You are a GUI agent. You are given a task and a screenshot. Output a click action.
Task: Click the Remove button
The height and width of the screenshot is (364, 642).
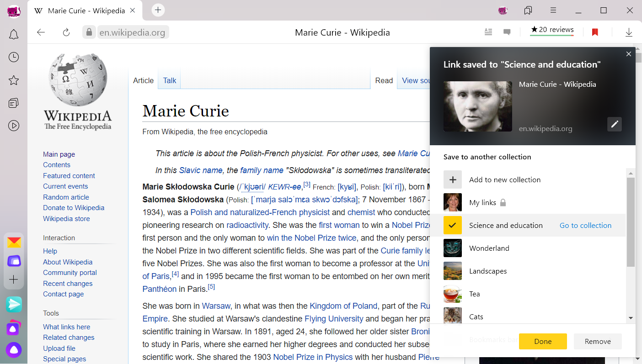pos(598,341)
